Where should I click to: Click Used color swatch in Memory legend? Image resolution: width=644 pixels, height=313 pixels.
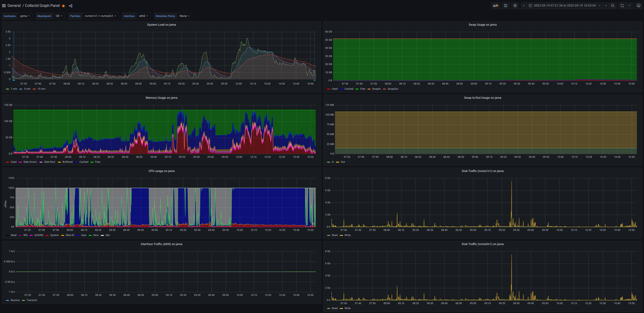tap(8, 162)
